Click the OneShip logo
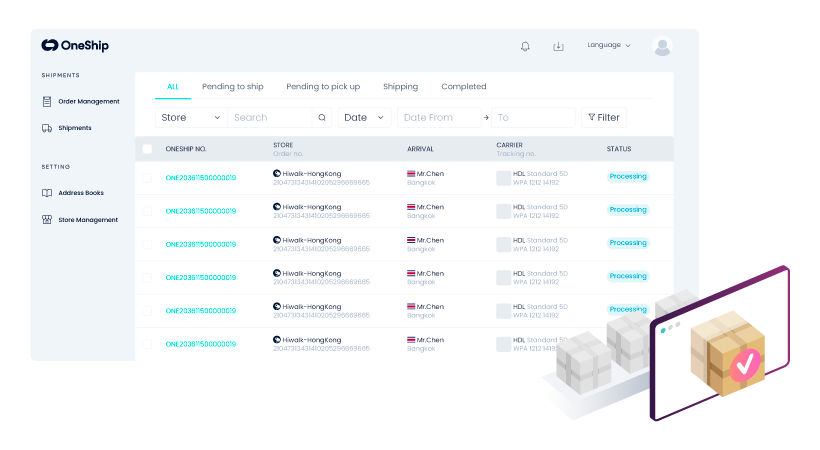Viewport: 820px width, 450px height. pyautogui.click(x=77, y=45)
